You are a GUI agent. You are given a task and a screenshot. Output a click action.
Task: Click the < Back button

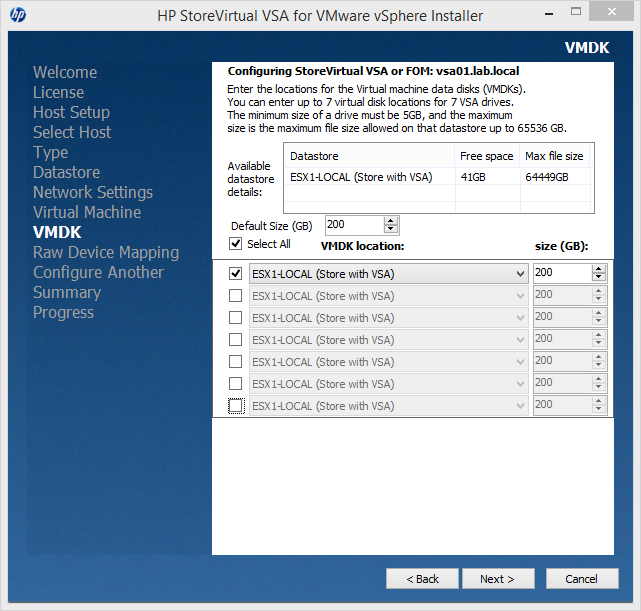pos(422,579)
